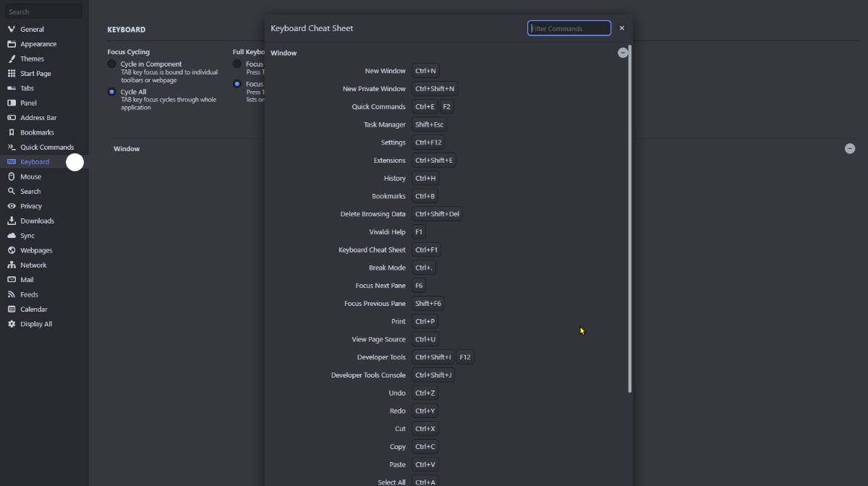Click the Ctrl+N shortcut for New Window
The height and width of the screenshot is (486, 868).
[425, 71]
